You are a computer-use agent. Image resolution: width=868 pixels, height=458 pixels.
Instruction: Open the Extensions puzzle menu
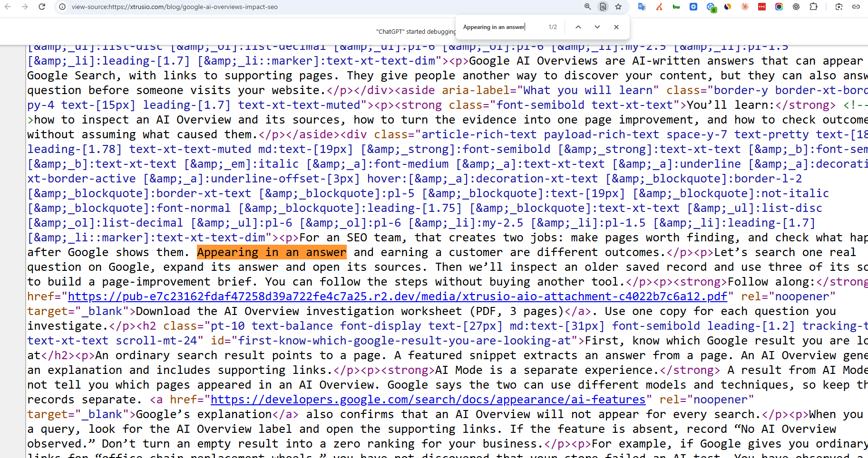813,7
